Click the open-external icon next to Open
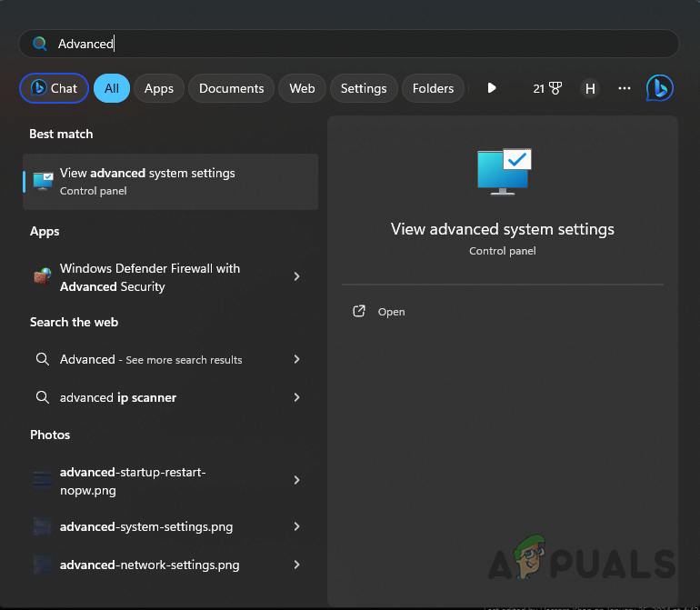The image size is (700, 610). [x=359, y=311]
